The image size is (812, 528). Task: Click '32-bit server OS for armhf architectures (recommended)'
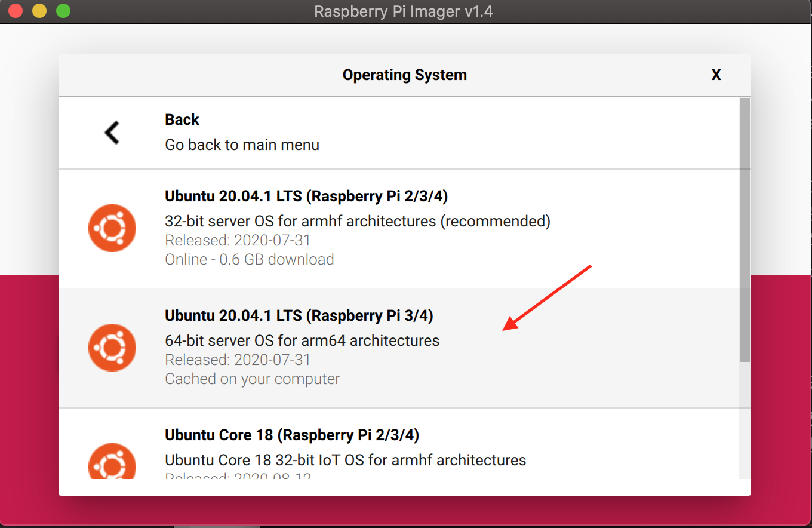click(358, 222)
